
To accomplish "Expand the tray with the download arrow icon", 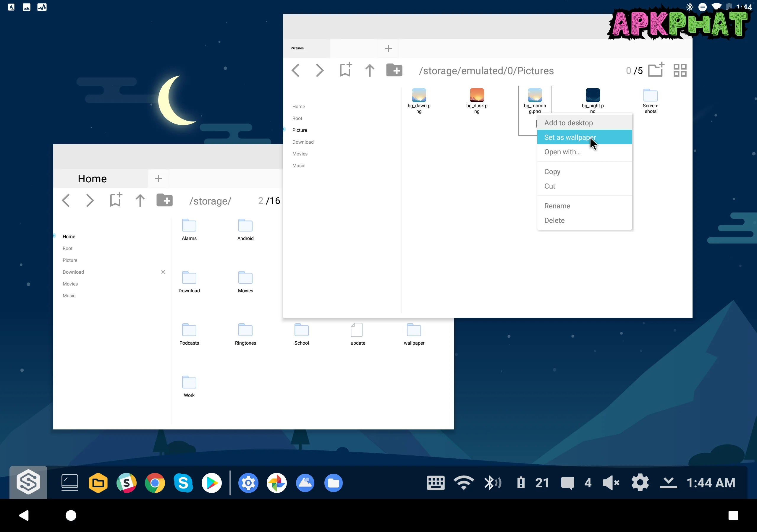I will 668,483.
